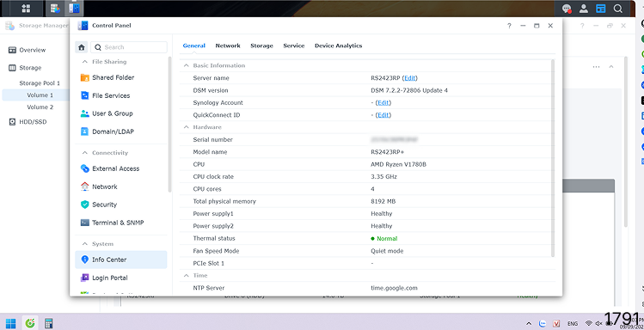Image resolution: width=644 pixels, height=330 pixels.
Task: Open Control Panel help question mark
Action: point(509,26)
